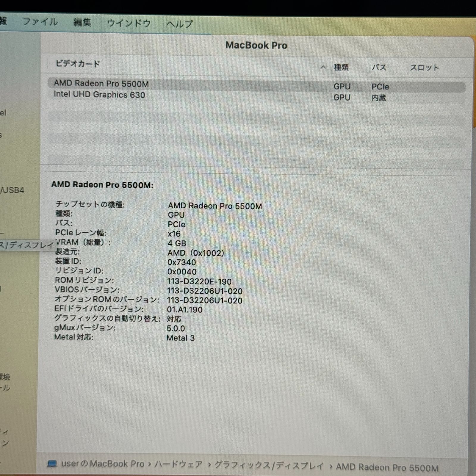Click the オプションROMのバージョン value
476x476 pixels.
205,300
